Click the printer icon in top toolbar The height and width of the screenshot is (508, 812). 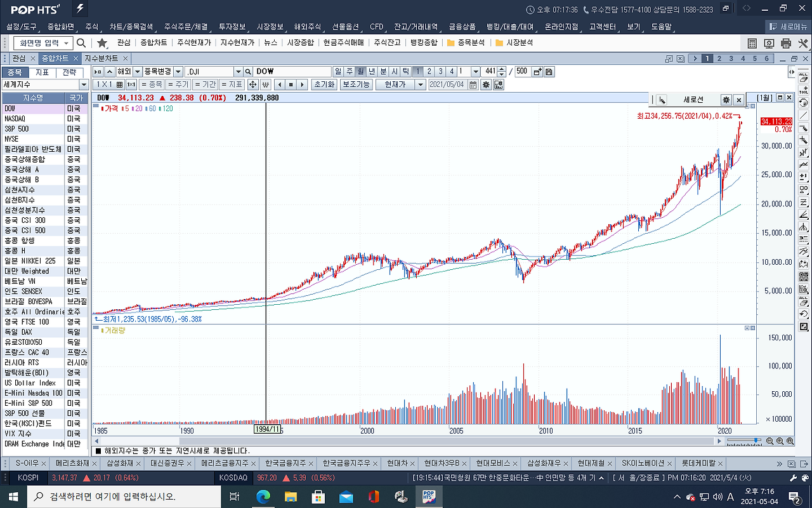[787, 43]
